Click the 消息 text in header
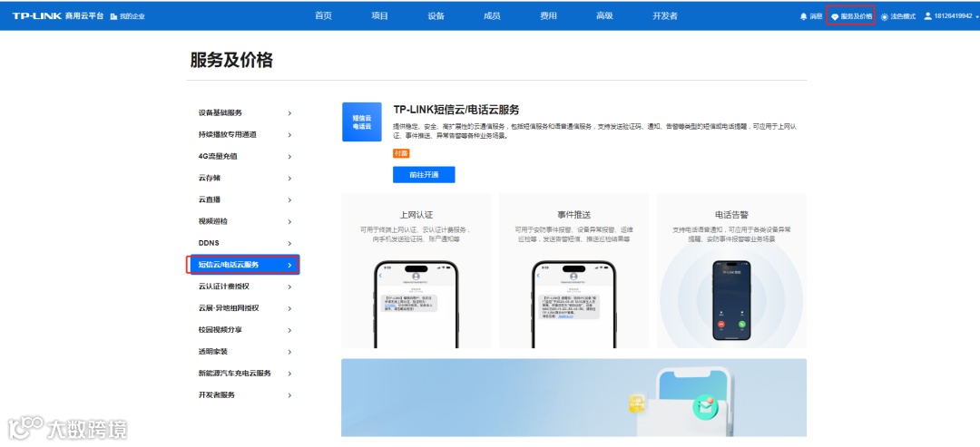980x447 pixels. pos(816,17)
